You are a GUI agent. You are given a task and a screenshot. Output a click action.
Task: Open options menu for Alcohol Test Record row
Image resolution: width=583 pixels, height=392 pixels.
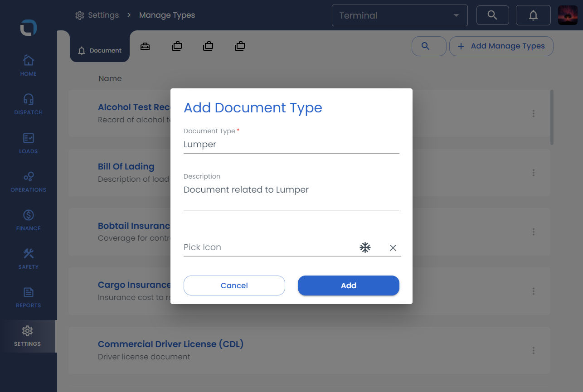coord(534,114)
